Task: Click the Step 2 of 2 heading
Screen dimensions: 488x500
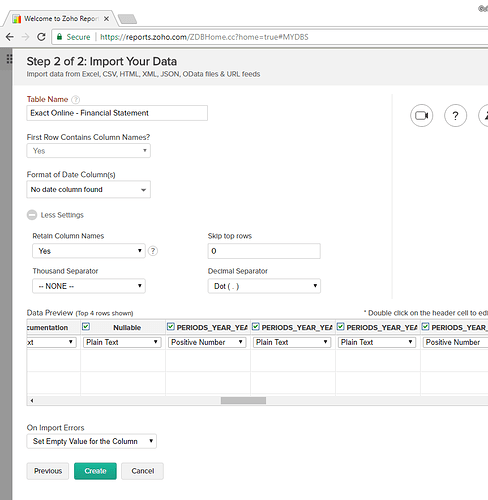Action: pyautogui.click(x=102, y=61)
